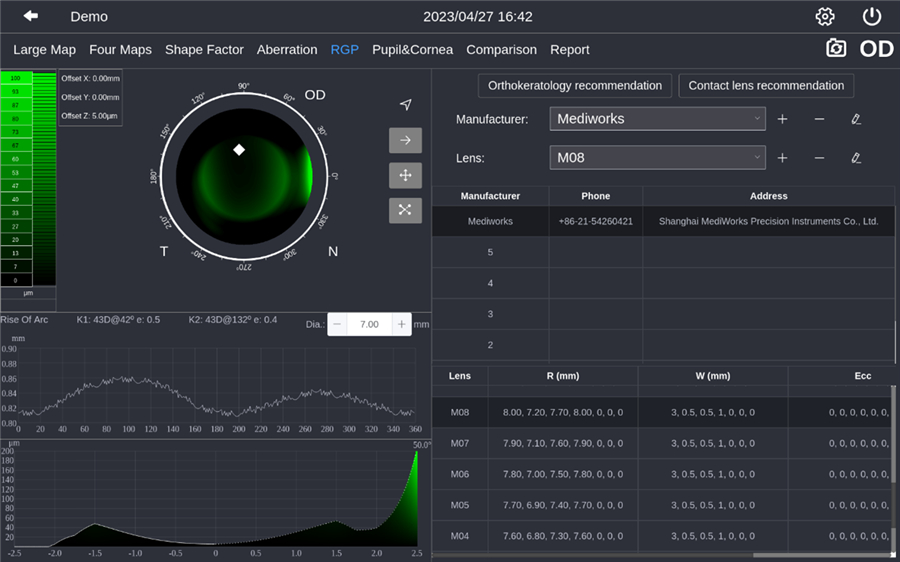Open settings with the gear icon

tap(825, 17)
